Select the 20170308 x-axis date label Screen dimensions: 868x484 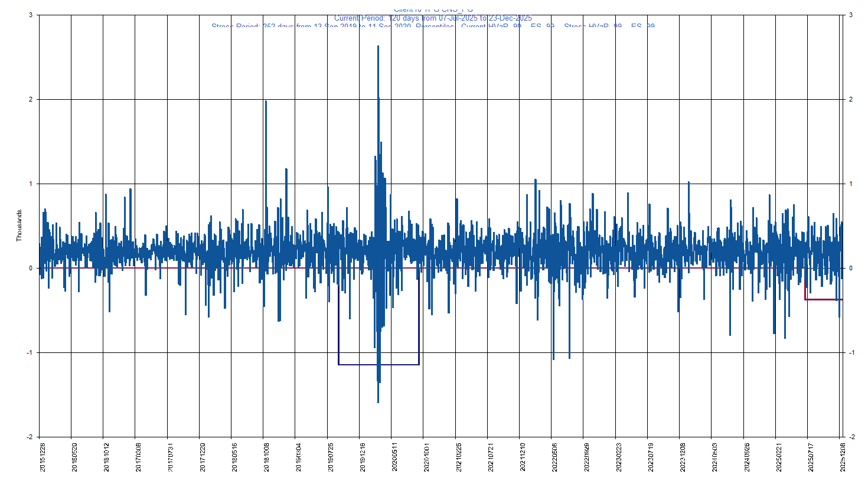tap(138, 457)
